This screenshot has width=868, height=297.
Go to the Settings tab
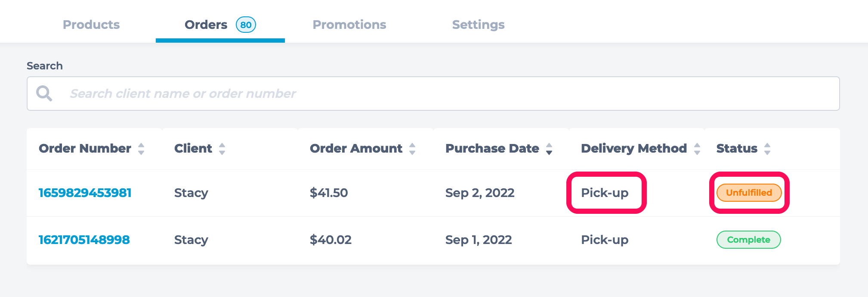click(x=479, y=25)
